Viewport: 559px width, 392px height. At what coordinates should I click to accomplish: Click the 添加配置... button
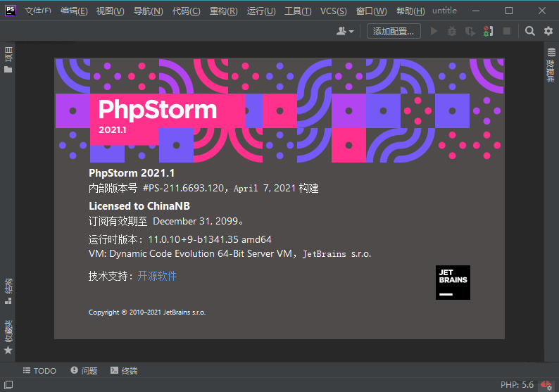click(394, 32)
